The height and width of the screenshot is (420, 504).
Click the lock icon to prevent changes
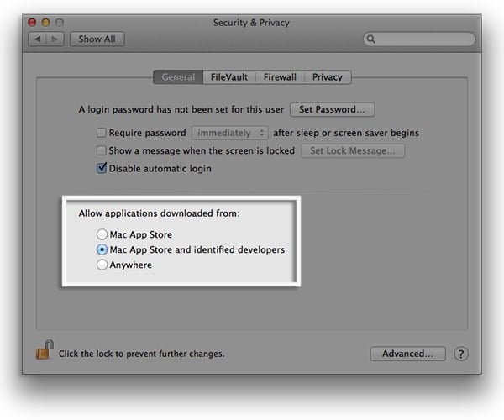point(45,350)
